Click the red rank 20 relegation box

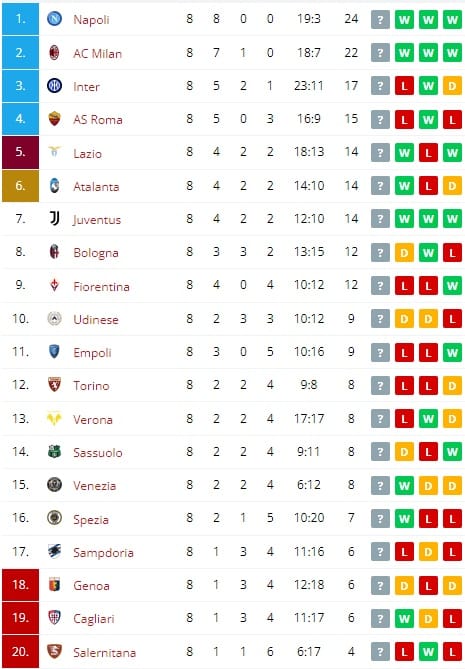pyautogui.click(x=20, y=652)
